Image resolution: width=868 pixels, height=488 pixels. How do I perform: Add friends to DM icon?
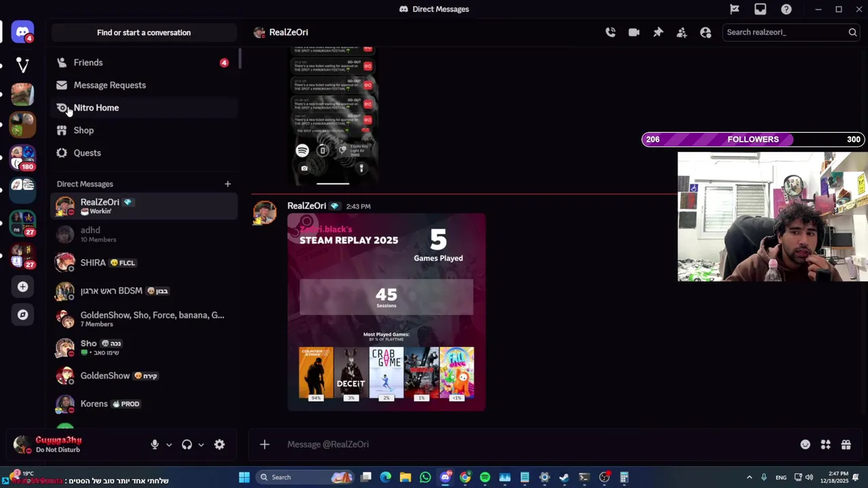[x=682, y=32]
